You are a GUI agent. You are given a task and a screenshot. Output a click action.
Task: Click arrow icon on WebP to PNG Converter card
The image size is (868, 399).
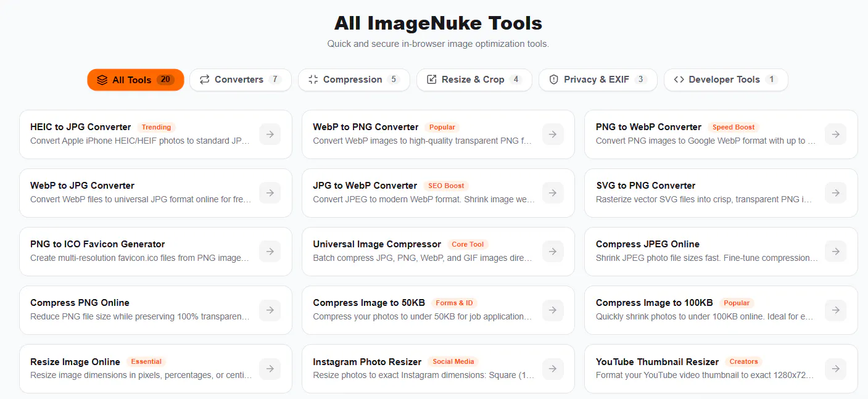tap(553, 134)
